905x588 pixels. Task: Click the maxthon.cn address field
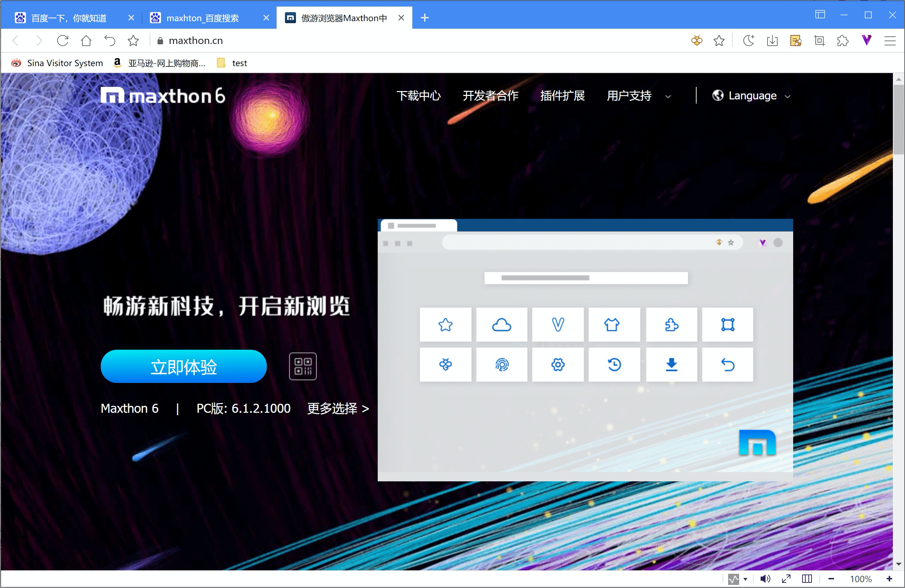[x=418, y=41]
